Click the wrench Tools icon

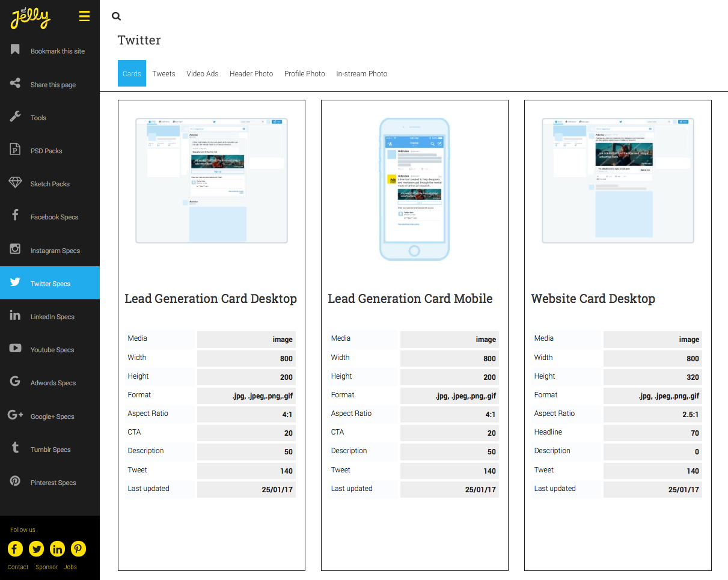pos(16,117)
